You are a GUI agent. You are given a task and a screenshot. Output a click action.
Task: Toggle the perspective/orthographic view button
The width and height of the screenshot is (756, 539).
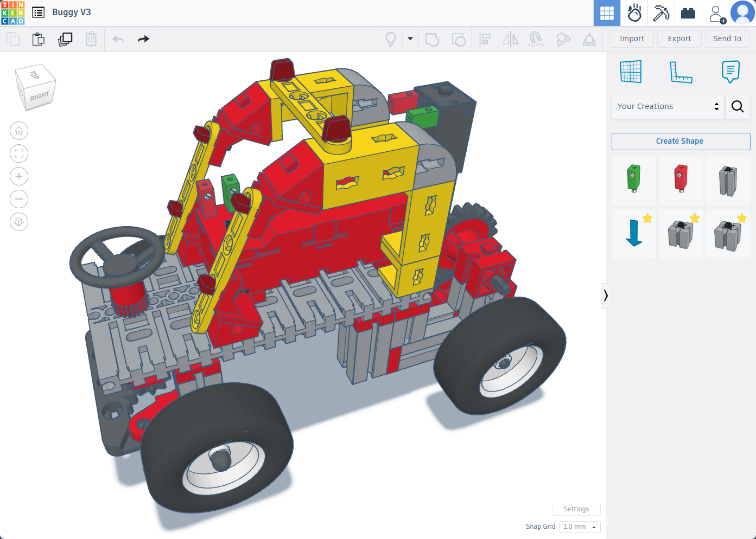pos(19,222)
